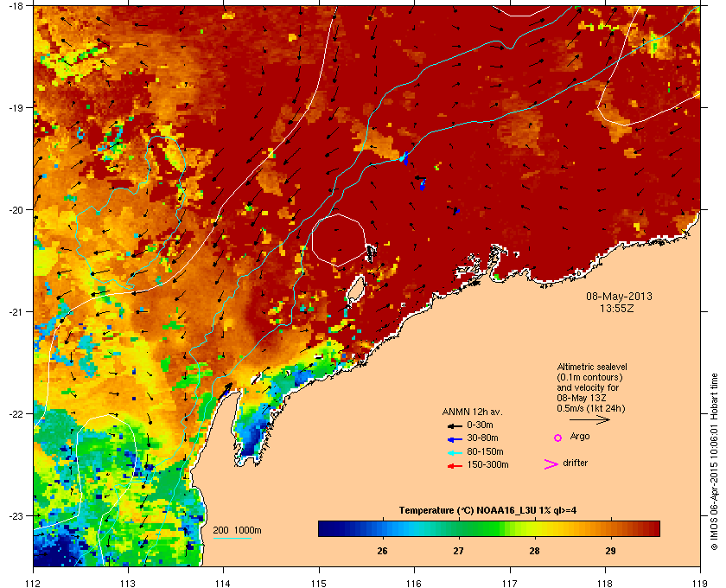726x588 pixels.
Task: Click the magenta Argo circle symbol
Action: click(x=558, y=438)
